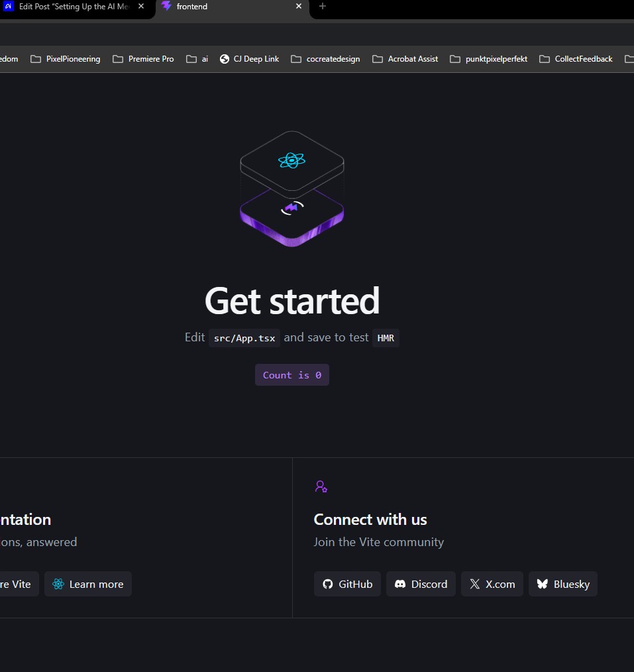Select the frontend browser tab

click(x=231, y=7)
